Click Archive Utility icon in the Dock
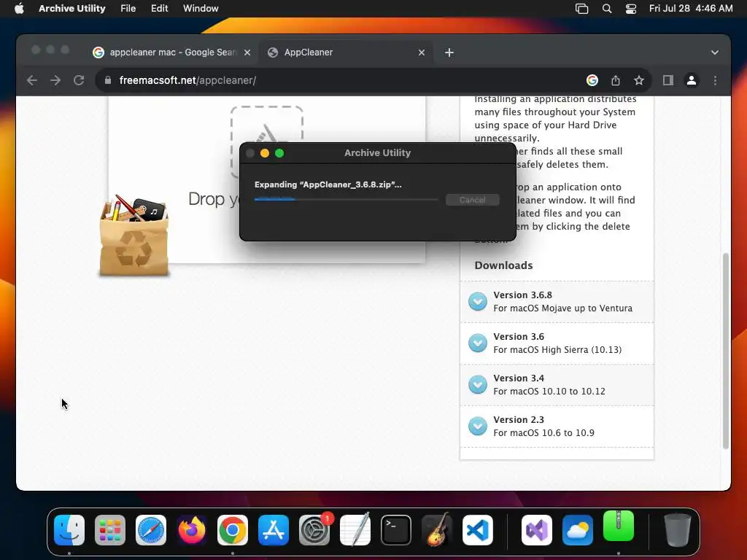 pyautogui.click(x=619, y=526)
